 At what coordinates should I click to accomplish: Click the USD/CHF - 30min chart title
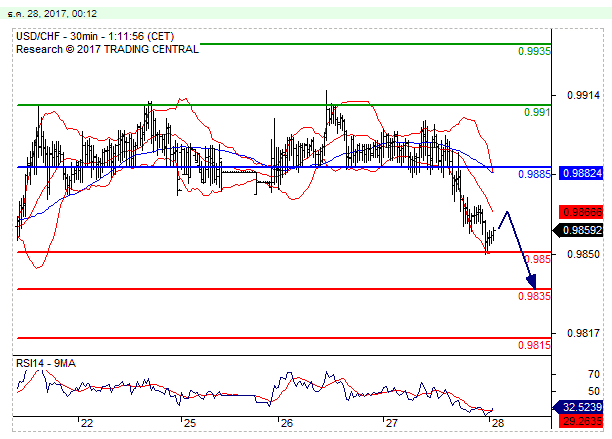(x=95, y=37)
